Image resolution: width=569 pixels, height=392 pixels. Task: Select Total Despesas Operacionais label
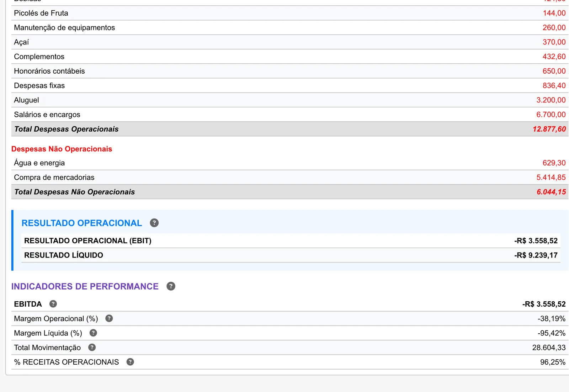tap(66, 129)
